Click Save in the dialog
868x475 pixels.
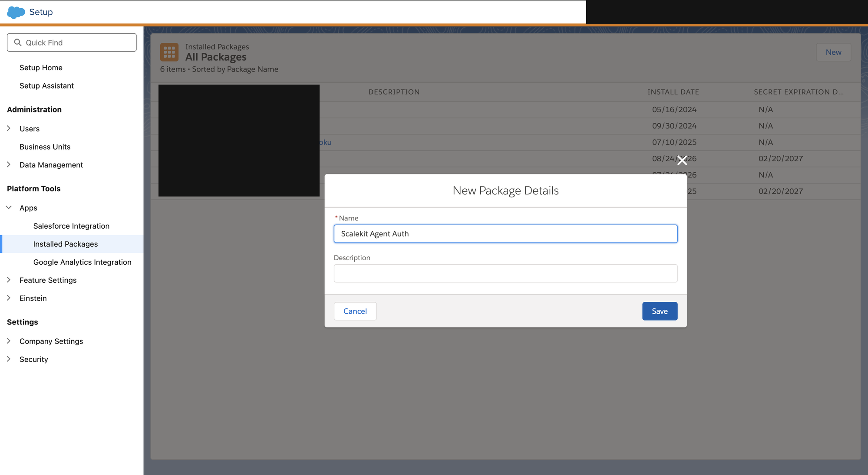[x=660, y=311]
